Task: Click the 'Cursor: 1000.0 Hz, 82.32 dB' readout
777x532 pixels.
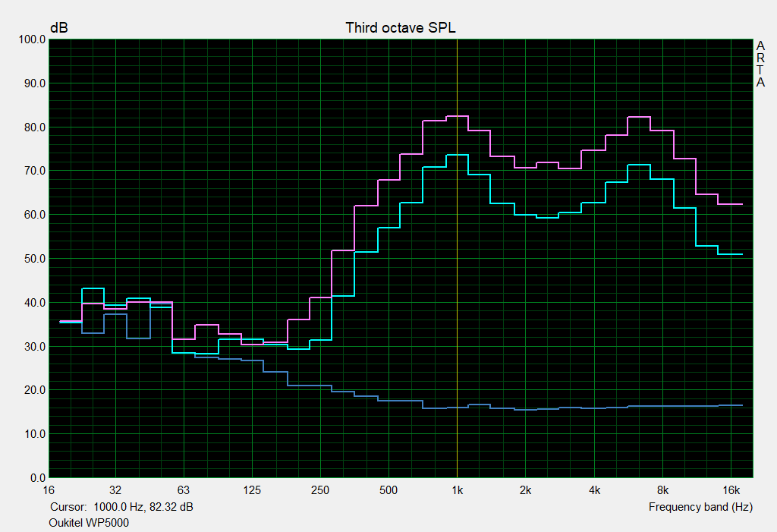Action: pyautogui.click(x=121, y=507)
